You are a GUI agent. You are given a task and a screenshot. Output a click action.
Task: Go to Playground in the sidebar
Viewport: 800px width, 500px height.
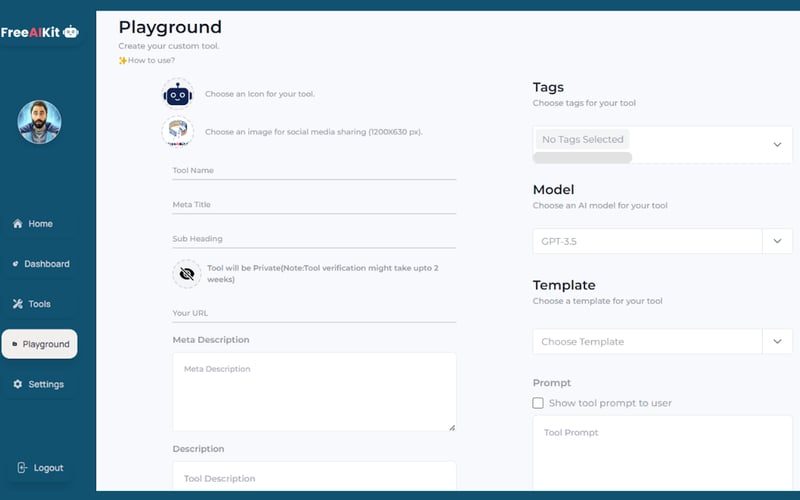click(40, 344)
